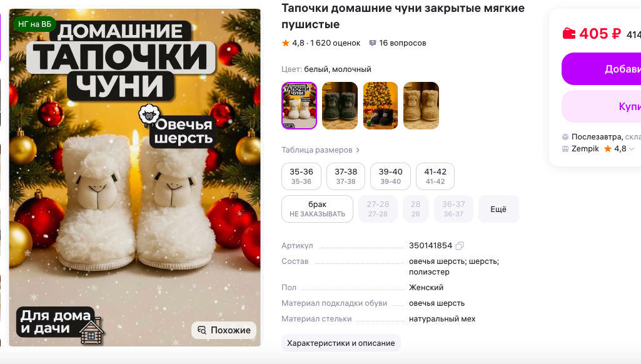Select size 39-40

point(390,176)
